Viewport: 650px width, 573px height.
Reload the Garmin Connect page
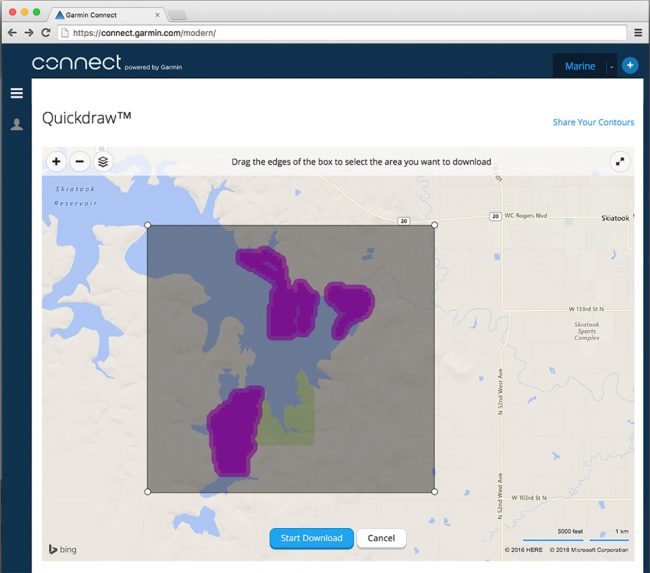[46, 32]
